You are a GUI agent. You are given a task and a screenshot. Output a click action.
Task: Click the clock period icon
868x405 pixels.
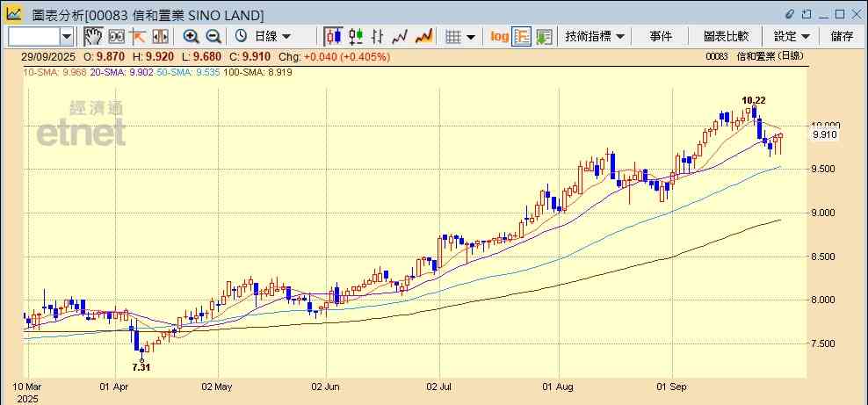coord(241,36)
